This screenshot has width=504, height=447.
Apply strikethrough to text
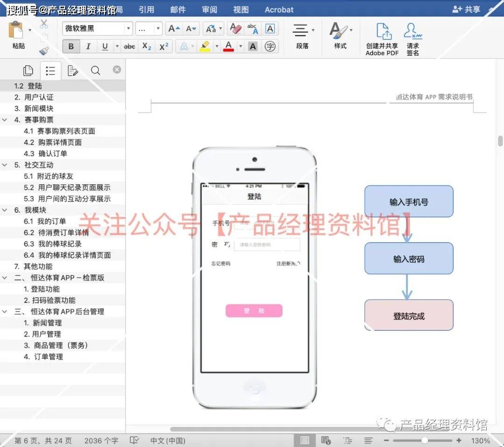tap(129, 46)
